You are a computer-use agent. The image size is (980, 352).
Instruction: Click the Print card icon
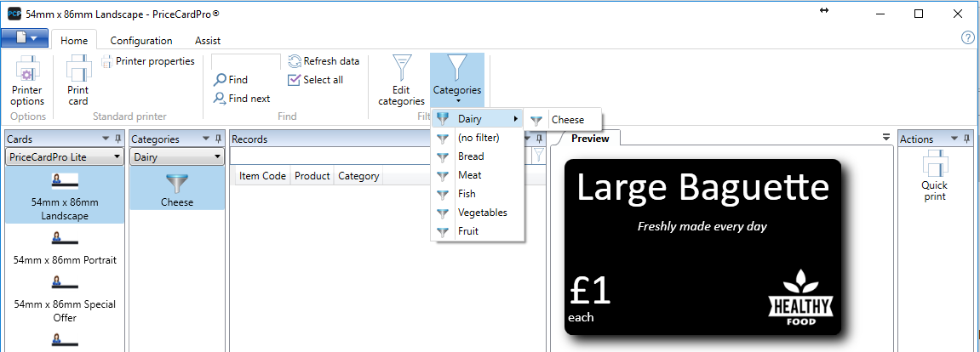click(78, 81)
